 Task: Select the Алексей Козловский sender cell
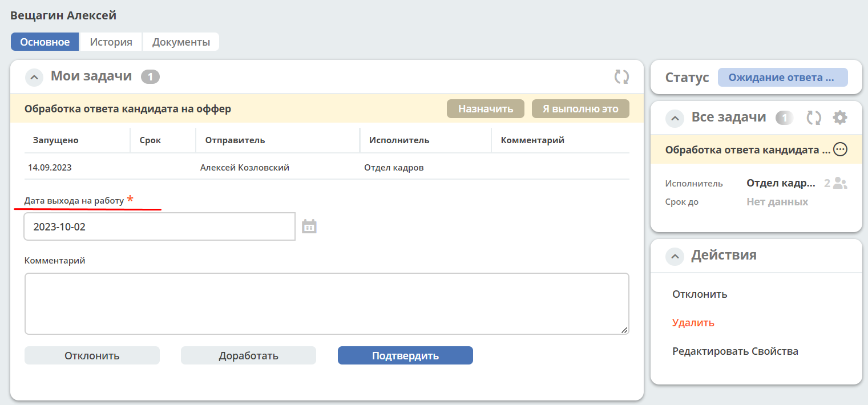coord(245,168)
